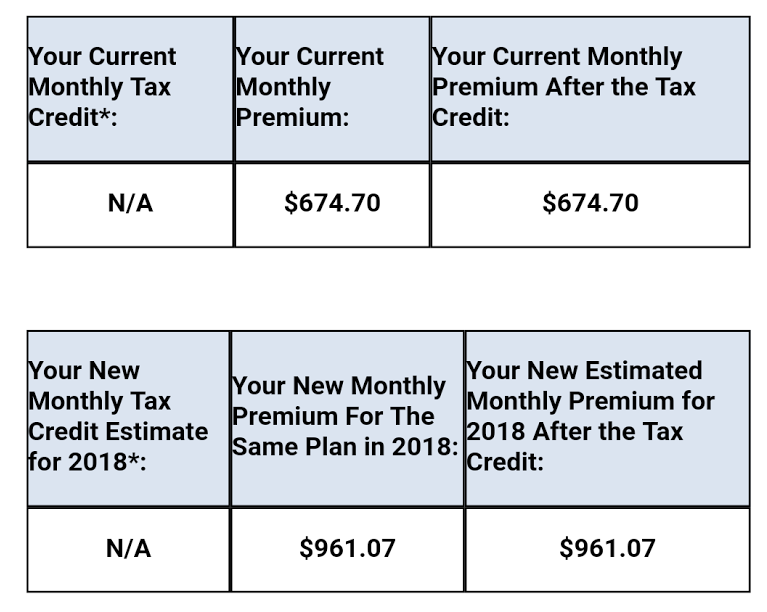Click the '2018 After the Tax' text line

click(x=575, y=432)
